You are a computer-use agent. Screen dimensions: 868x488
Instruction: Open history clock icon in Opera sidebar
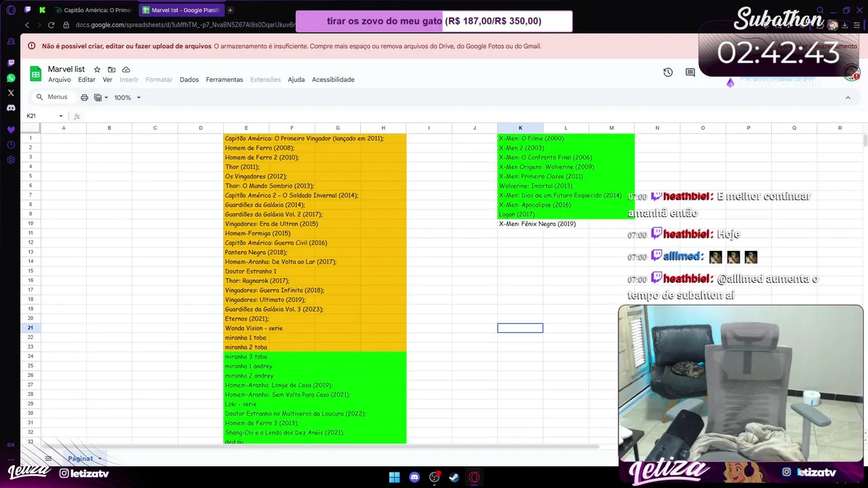pyautogui.click(x=11, y=145)
